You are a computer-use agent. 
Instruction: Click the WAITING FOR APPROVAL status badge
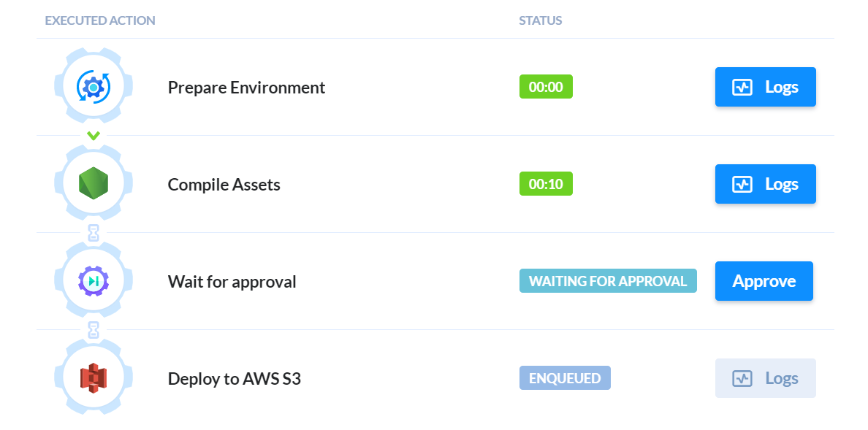[608, 280]
